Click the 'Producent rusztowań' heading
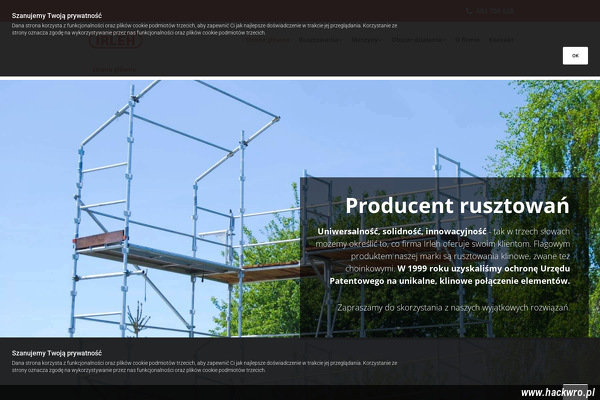The image size is (600, 400). [457, 206]
